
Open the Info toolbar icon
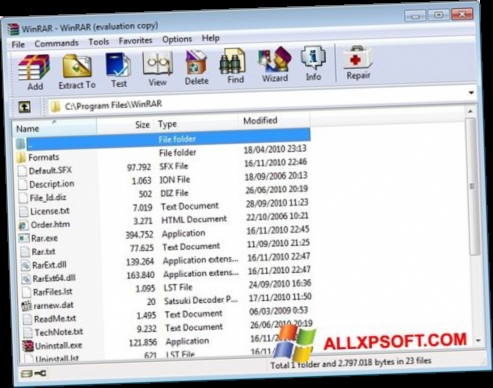(x=313, y=58)
